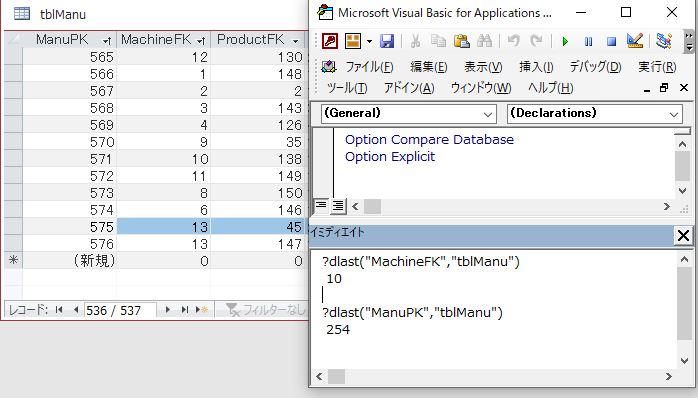Click the Break pause icon in the toolbar
698x398 pixels.
tap(588, 41)
